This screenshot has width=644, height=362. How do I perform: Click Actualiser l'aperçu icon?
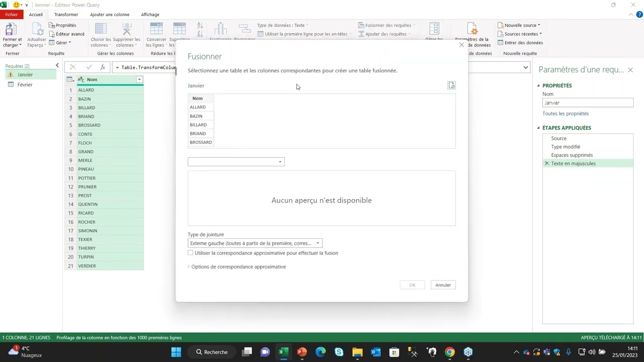(x=37, y=29)
